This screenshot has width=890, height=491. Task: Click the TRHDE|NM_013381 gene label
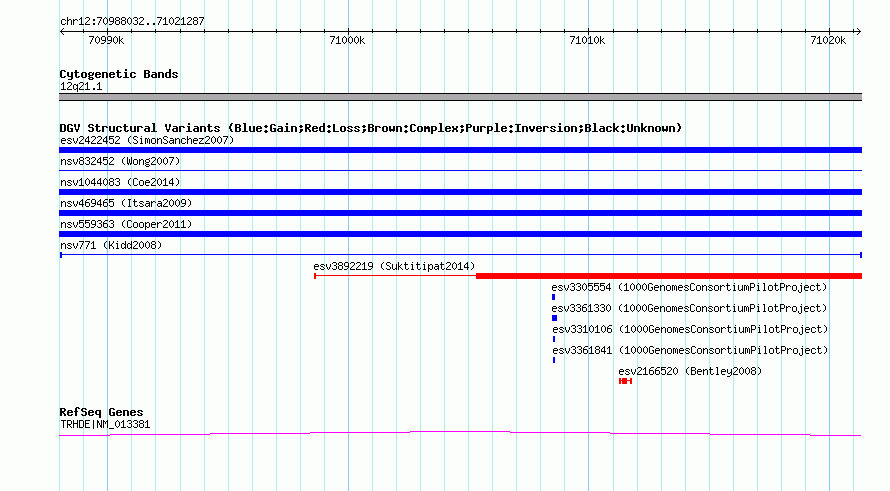(x=105, y=424)
